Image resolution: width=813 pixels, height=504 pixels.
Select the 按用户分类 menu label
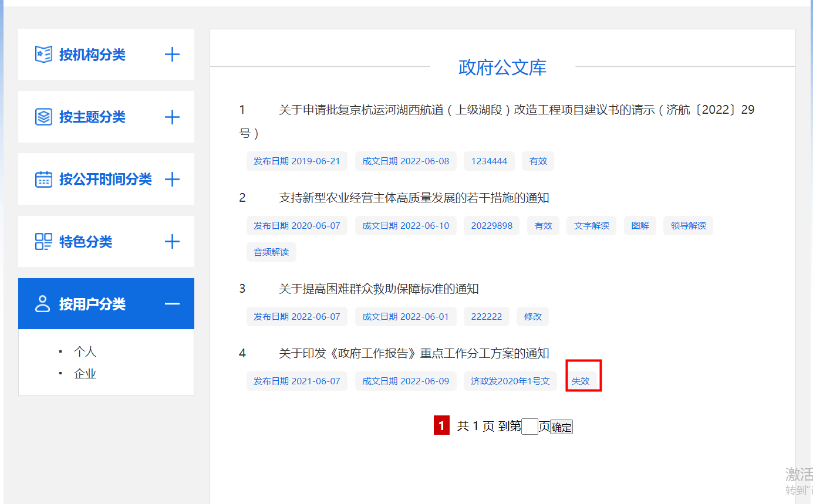pos(92,304)
